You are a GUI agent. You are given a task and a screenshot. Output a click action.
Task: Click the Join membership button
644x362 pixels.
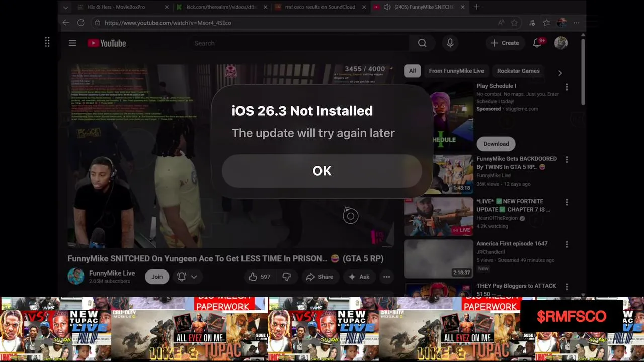[157, 277]
